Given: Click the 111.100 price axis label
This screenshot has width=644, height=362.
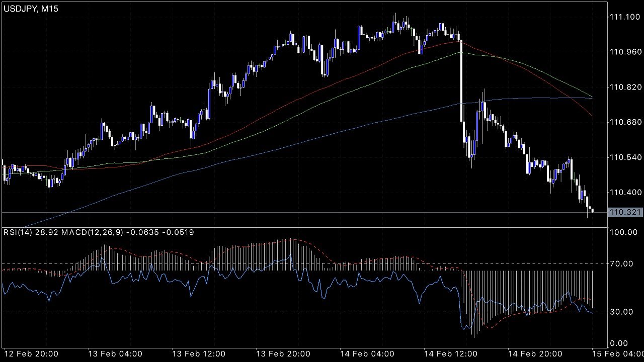Looking at the screenshot, I should pos(624,17).
